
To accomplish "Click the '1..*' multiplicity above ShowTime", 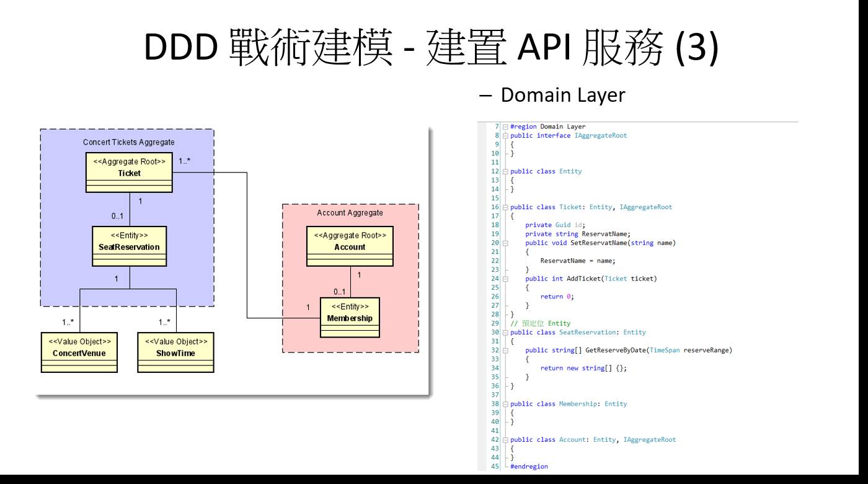I will coord(165,323).
